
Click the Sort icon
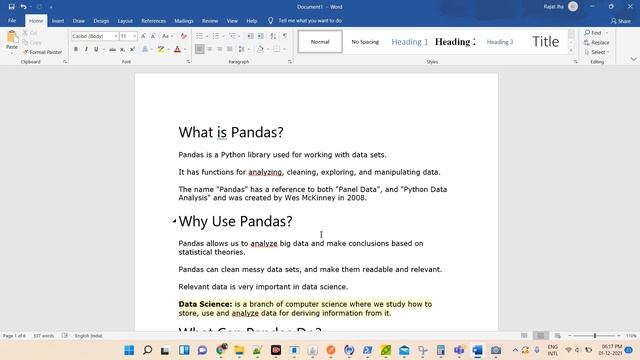[273, 36]
